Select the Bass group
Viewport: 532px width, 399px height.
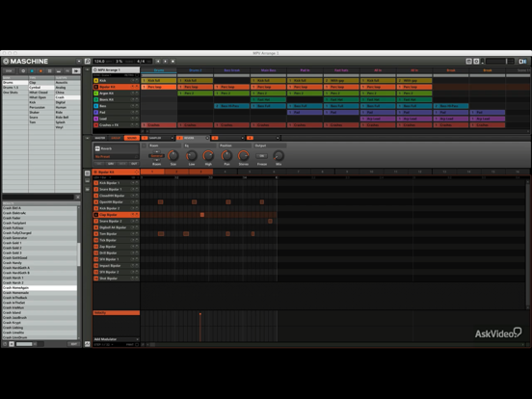[116, 106]
